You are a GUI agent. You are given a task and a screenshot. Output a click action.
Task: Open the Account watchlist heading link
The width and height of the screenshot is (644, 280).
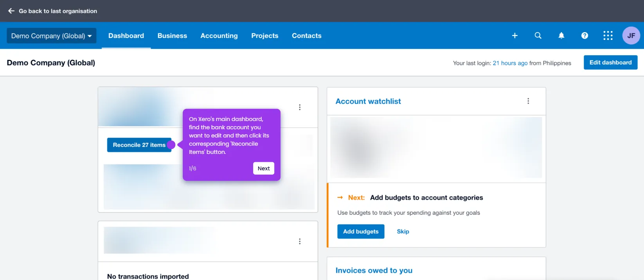click(x=368, y=101)
